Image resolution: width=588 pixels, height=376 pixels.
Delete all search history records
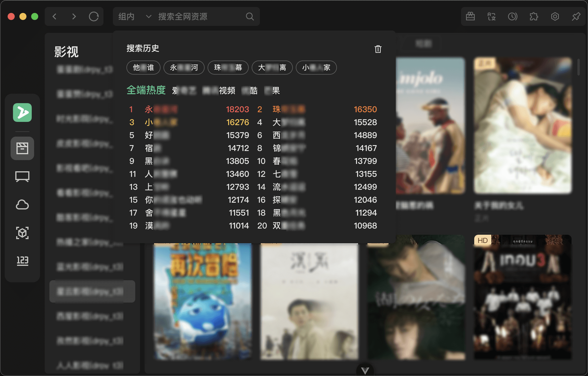click(378, 49)
